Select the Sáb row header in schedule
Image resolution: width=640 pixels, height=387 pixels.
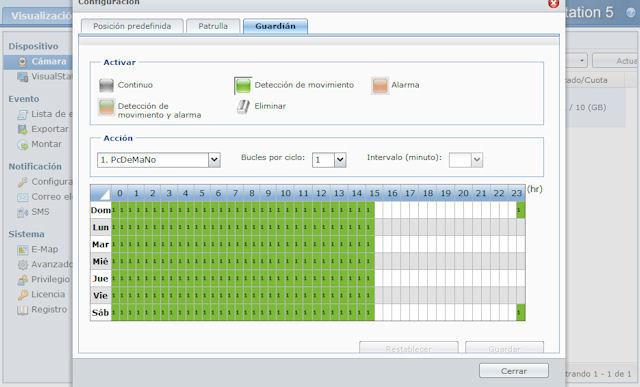tap(100, 313)
